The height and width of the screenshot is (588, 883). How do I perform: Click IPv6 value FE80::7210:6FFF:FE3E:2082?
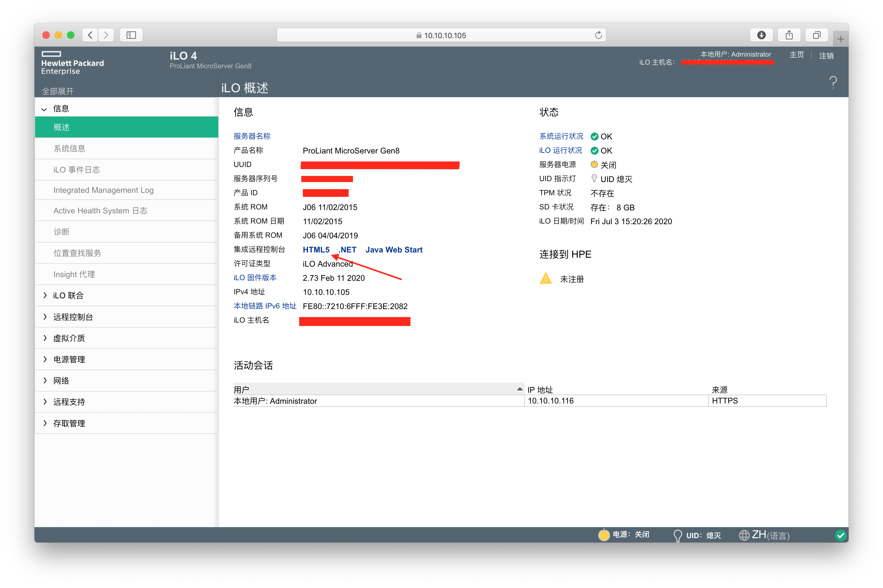point(355,306)
